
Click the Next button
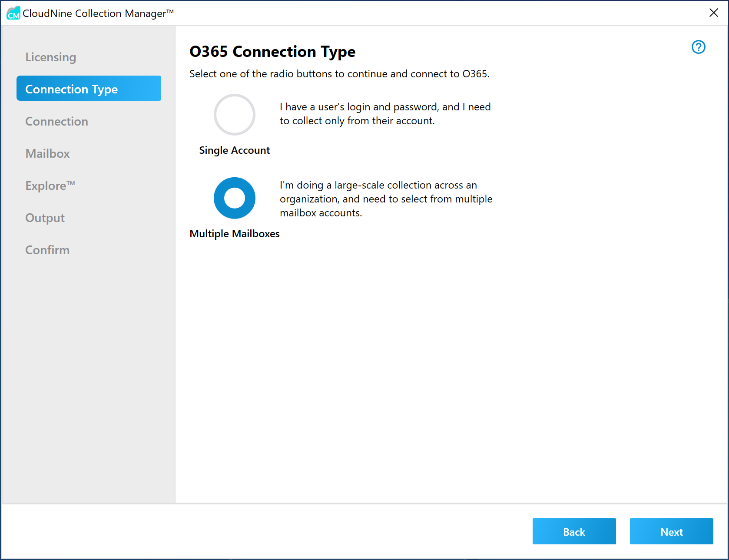[671, 531]
